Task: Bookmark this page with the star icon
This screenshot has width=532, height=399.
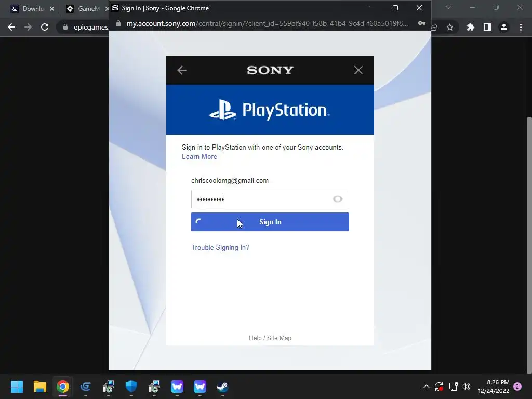Action: 449,27
